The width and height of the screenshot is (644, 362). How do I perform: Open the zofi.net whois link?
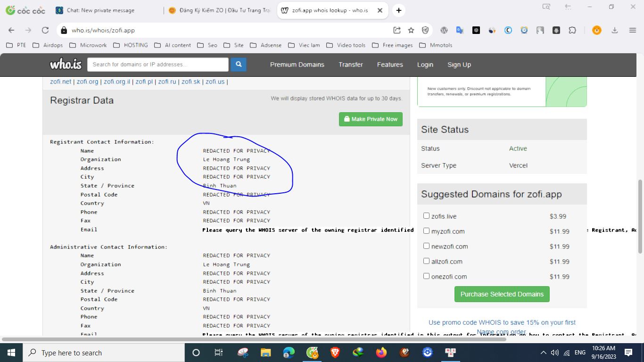coord(61,82)
